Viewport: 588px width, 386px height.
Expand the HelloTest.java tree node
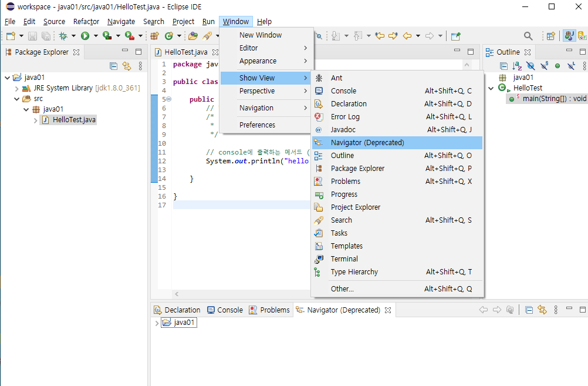click(35, 120)
